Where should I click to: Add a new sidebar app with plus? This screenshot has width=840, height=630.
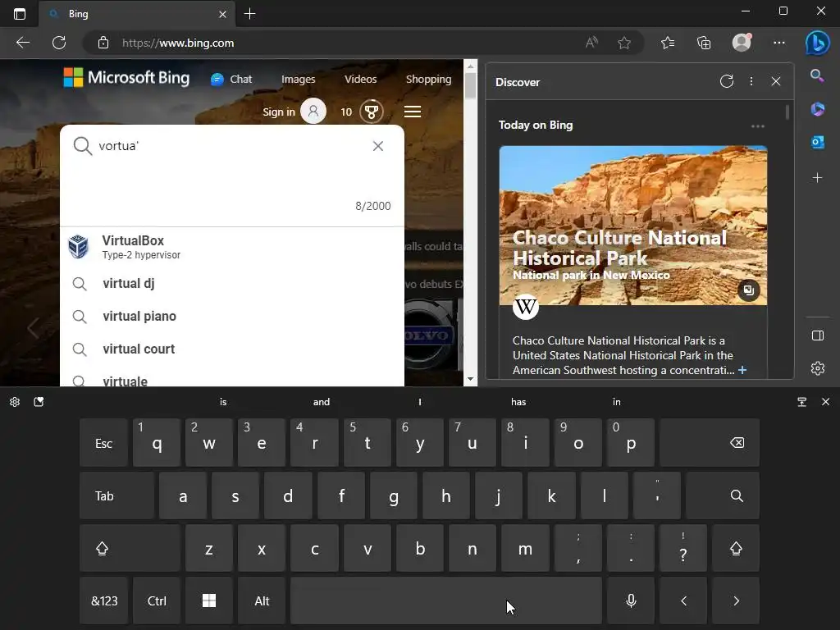point(818,177)
